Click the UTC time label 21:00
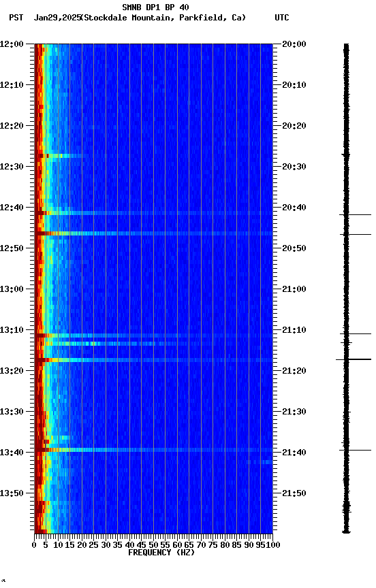 click(x=294, y=289)
